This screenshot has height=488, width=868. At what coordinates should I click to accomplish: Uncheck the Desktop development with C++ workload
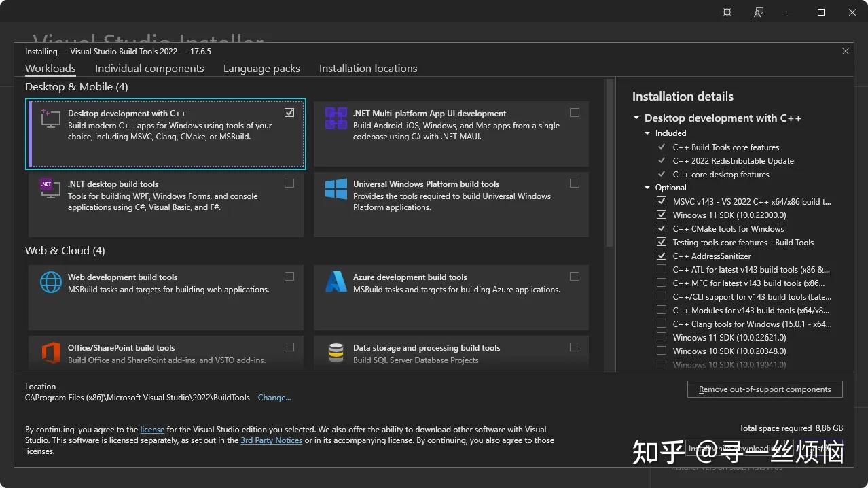click(x=289, y=112)
